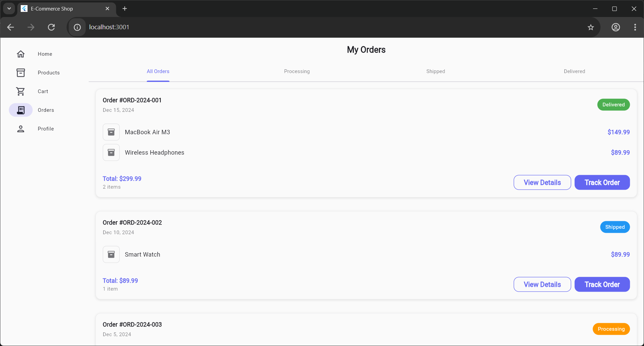Click the MacBook Air M3 product icon
Viewport: 644px width, 346px height.
pos(111,132)
